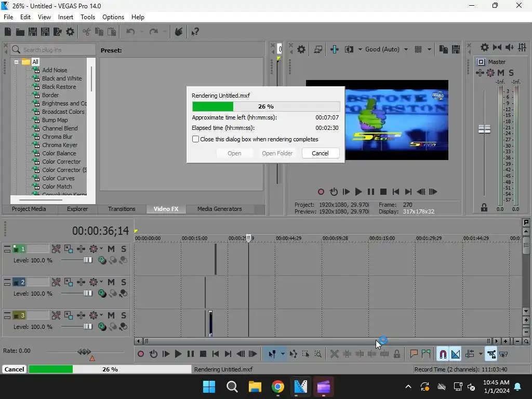The height and width of the screenshot is (399, 532).
Task: Open Undo history dropdown arrow
Action: pos(141,32)
